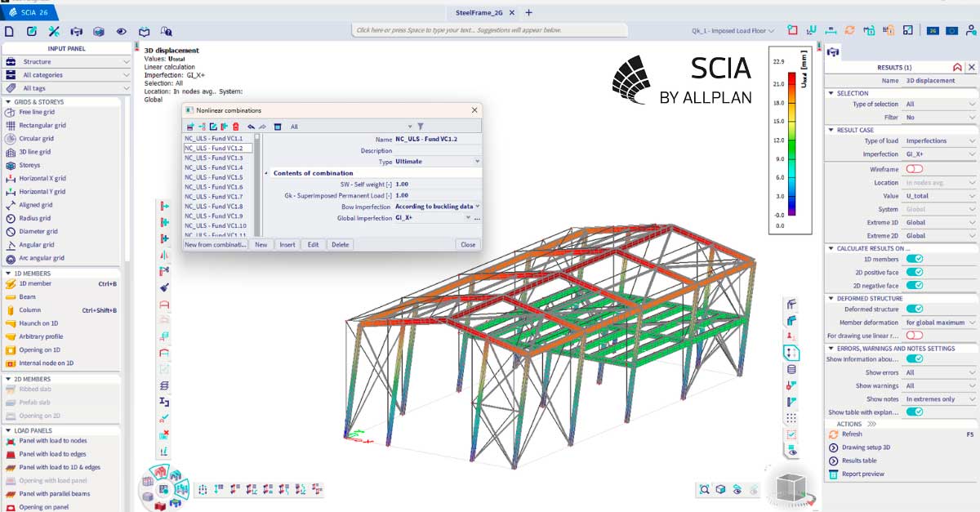Image resolution: width=980 pixels, height=512 pixels.
Task: Toggle the Wireframe switch
Action: point(914,169)
